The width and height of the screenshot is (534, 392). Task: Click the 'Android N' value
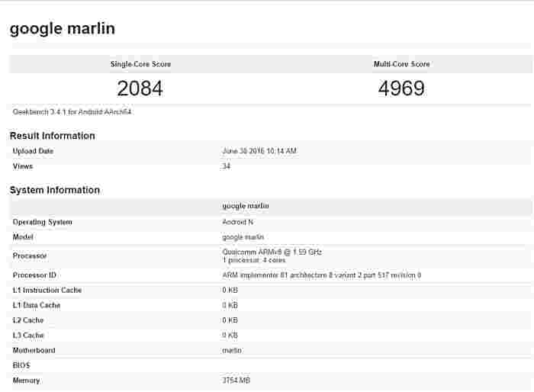click(x=238, y=222)
